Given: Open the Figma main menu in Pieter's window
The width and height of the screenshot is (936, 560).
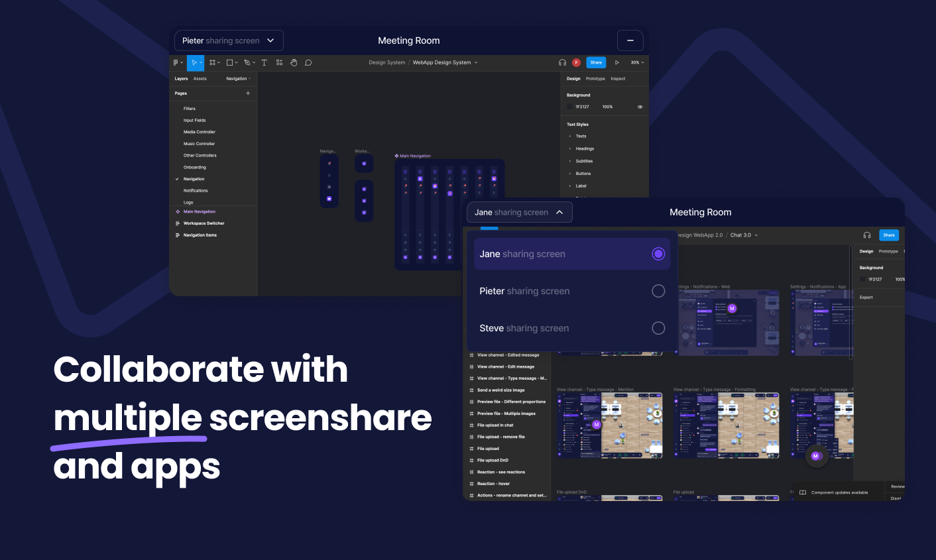Looking at the screenshot, I should (x=177, y=63).
